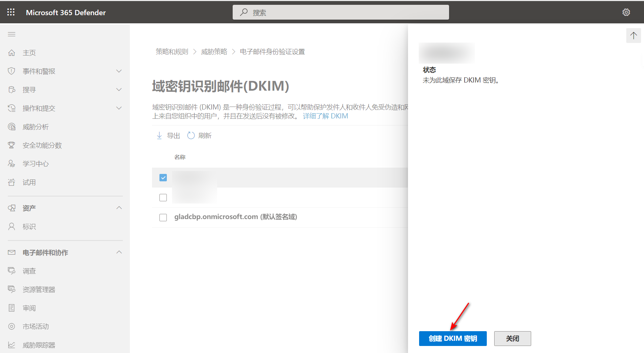Click the 事件和警报 shield icon
The height and width of the screenshot is (353, 644).
tap(11, 71)
